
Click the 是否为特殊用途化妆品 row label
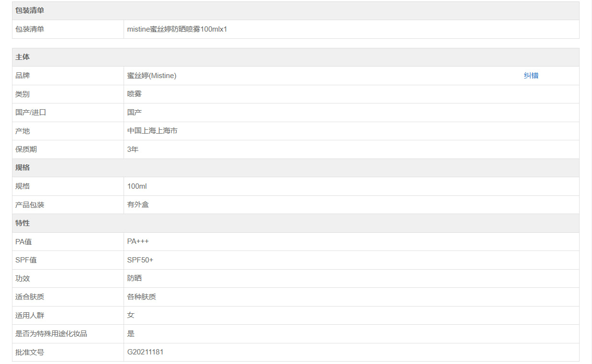51,334
